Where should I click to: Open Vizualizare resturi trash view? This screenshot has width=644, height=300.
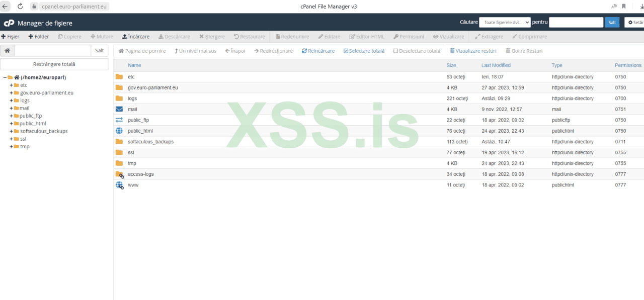[x=473, y=51]
